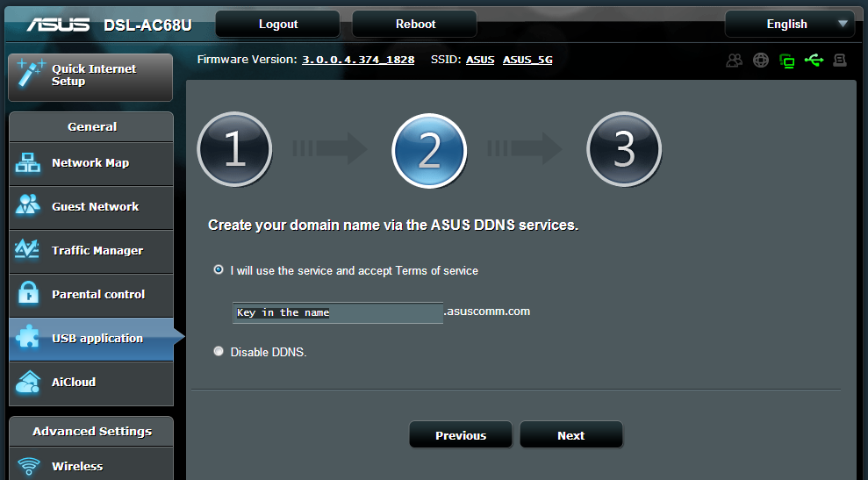Click the Wireless signal icon
The width and height of the screenshot is (868, 480).
(x=28, y=466)
